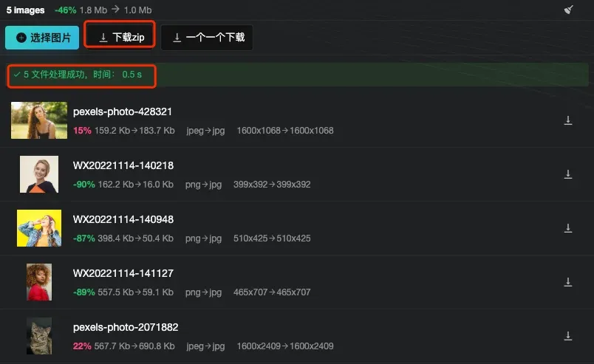Click the 15% size change value
This screenshot has height=364, width=594.
point(82,131)
